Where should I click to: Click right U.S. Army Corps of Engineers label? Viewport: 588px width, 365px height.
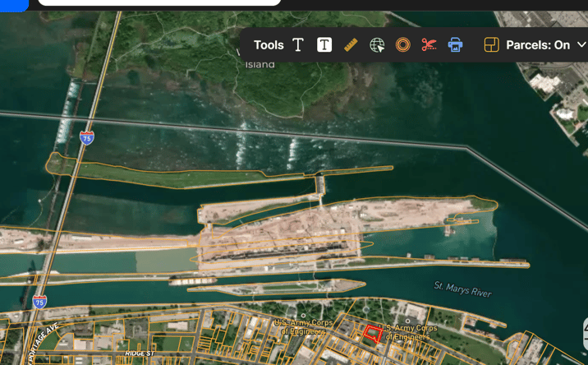(409, 332)
